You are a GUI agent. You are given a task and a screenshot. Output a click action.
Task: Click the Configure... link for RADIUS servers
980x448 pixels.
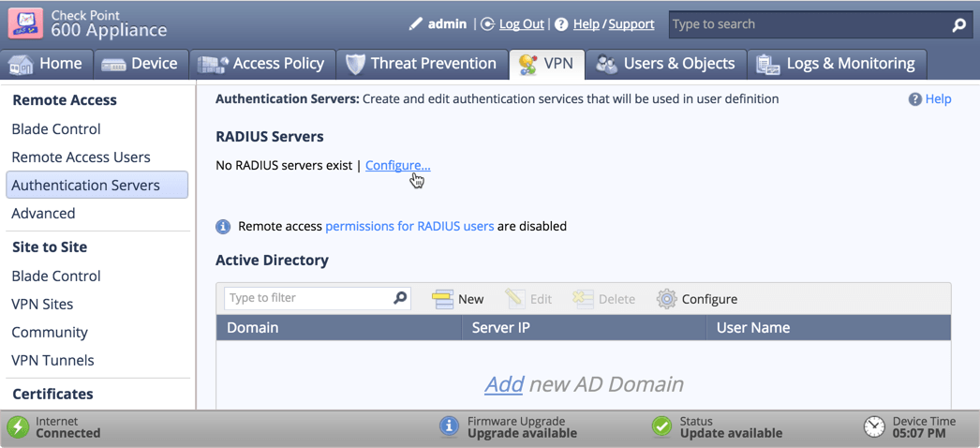click(398, 166)
